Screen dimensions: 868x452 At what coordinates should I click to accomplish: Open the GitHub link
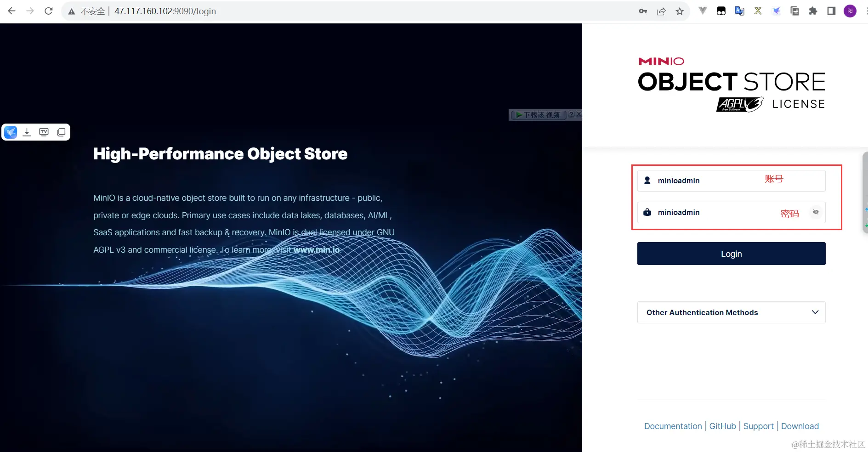click(722, 426)
